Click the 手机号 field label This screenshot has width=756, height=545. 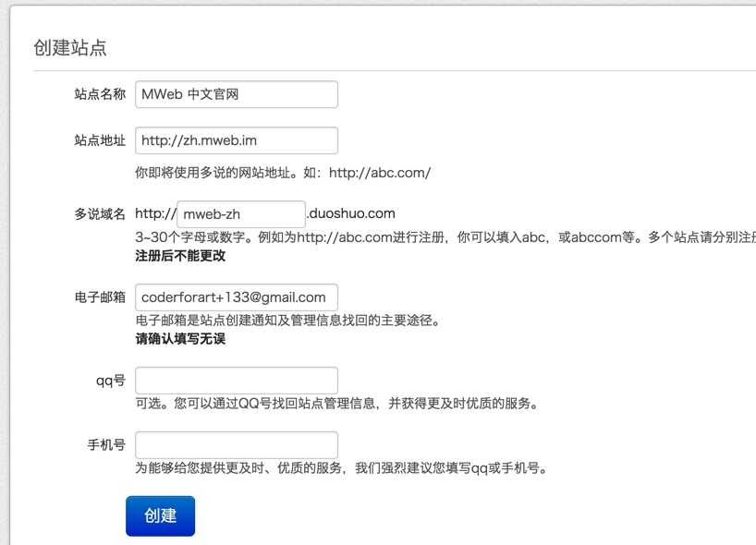106,445
